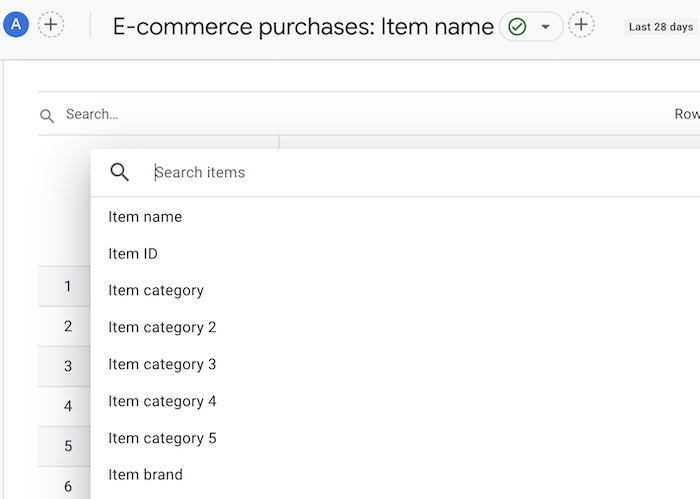Viewport: 700px width, 499px height.
Task: Click the magnifier icon in the table search
Action: [47, 116]
